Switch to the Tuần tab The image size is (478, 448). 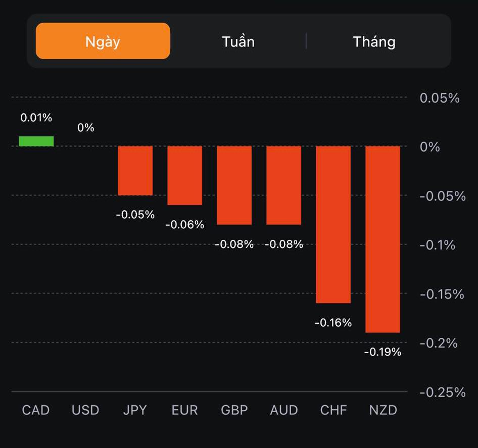click(x=238, y=41)
